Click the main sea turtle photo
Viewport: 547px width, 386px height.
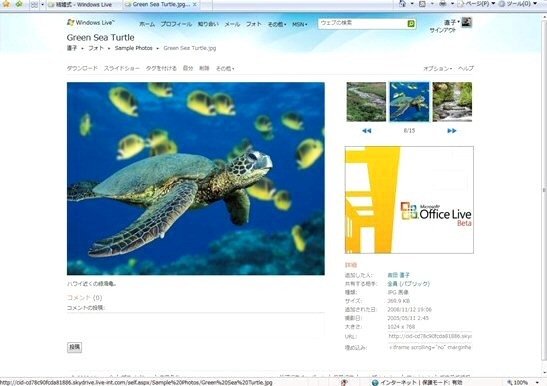196,179
